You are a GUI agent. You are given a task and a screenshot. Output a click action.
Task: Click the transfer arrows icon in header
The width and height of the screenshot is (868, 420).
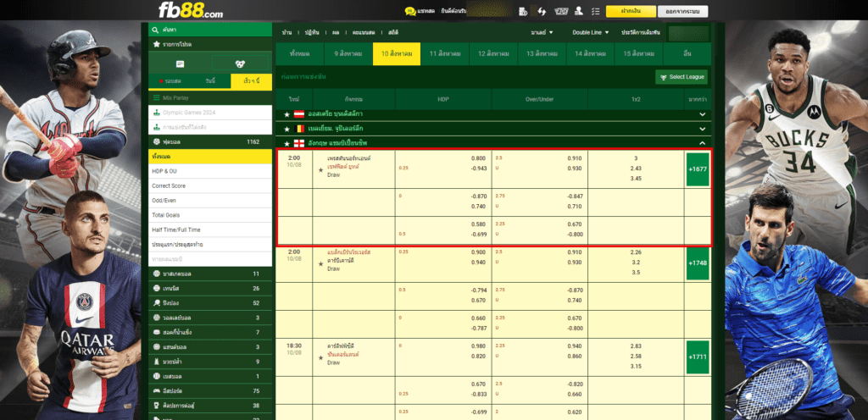542,11
